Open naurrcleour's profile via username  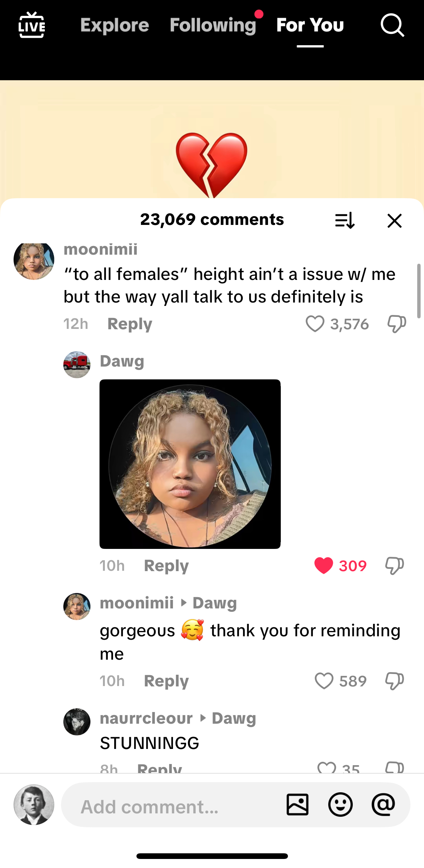coord(146,718)
